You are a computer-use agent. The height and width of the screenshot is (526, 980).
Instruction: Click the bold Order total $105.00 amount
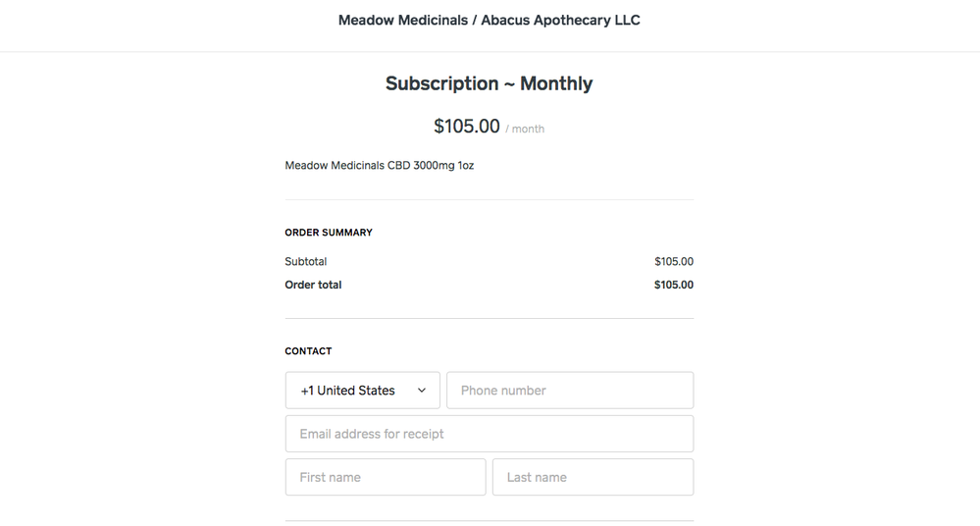coord(674,285)
